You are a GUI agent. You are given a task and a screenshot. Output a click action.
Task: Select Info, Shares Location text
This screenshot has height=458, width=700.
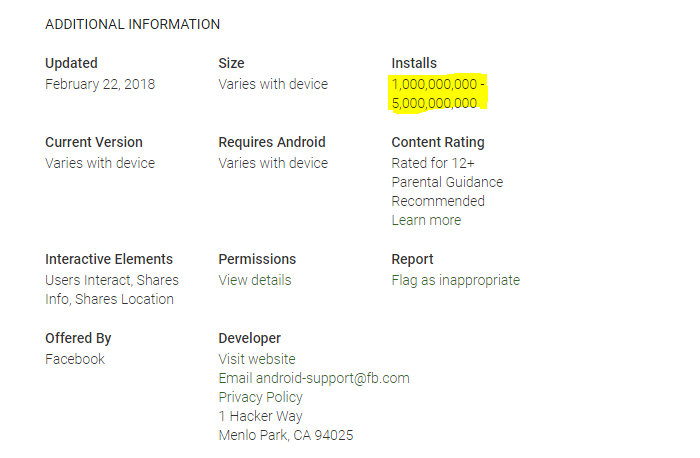point(109,299)
